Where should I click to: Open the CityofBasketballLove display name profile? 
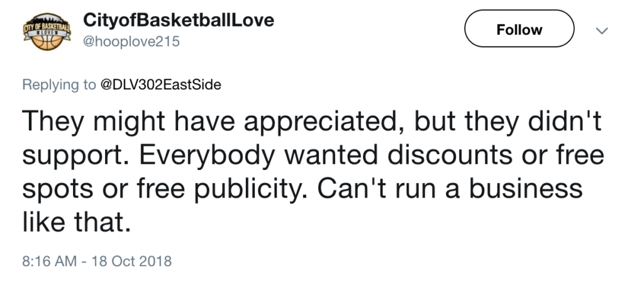coord(179,20)
